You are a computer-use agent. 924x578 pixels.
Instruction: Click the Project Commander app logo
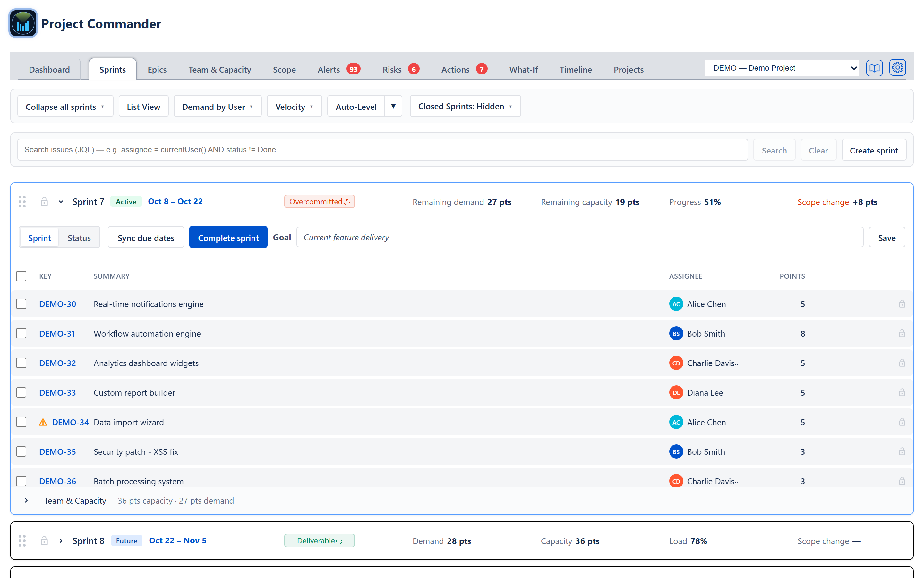pyautogui.click(x=23, y=23)
